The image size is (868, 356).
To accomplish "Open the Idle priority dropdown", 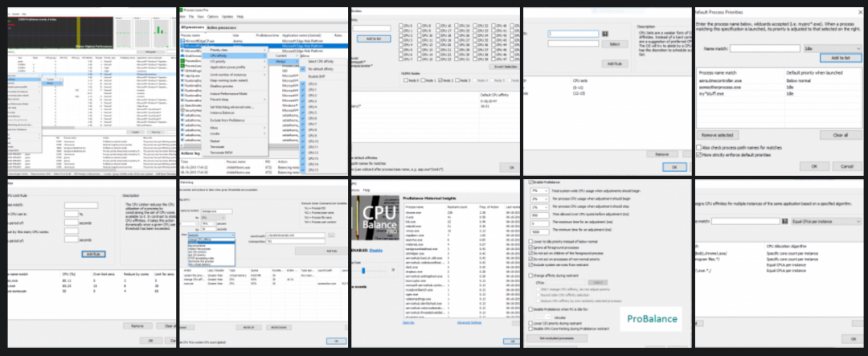I will click(832, 49).
